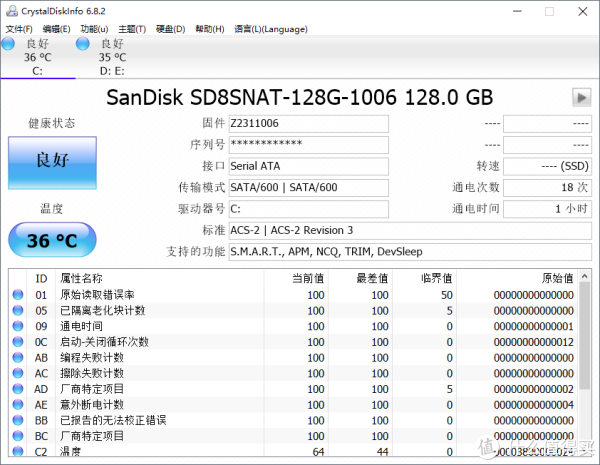This screenshot has height=465, width=600.
Task: Click the blue 良好 health status button
Action: [52, 162]
